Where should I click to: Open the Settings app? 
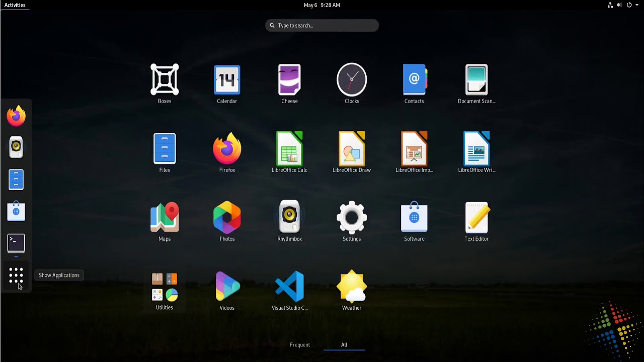(x=352, y=218)
